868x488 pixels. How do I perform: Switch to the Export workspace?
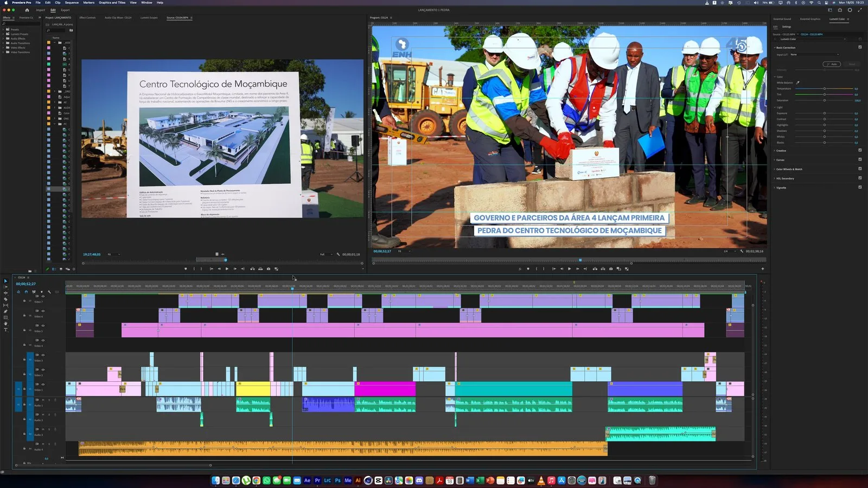[x=65, y=10]
